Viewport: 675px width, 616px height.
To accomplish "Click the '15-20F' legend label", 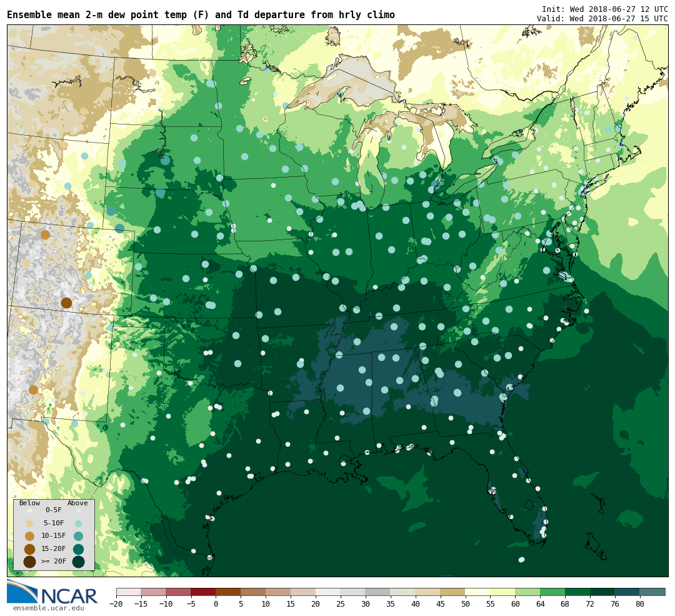I will click(x=54, y=549).
